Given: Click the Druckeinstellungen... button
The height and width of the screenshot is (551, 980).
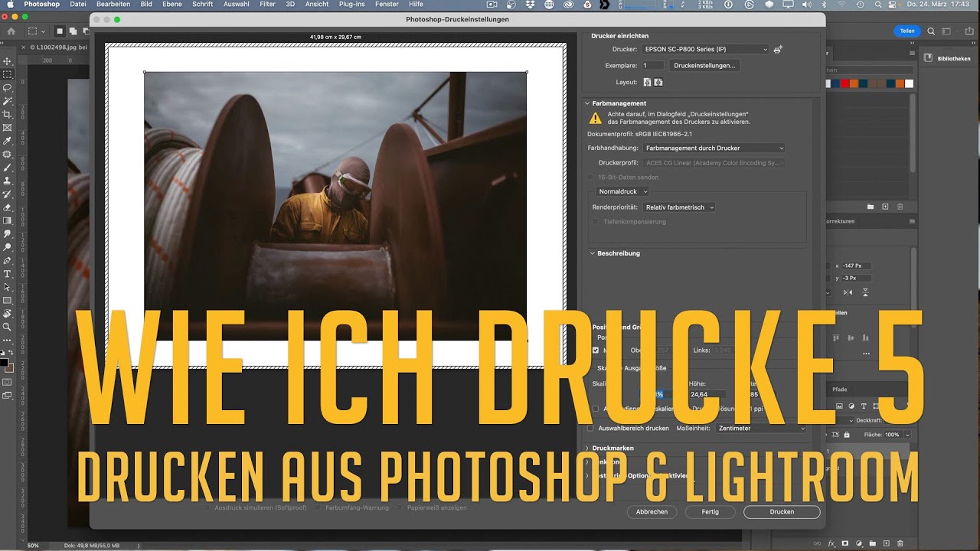Looking at the screenshot, I should (x=704, y=66).
